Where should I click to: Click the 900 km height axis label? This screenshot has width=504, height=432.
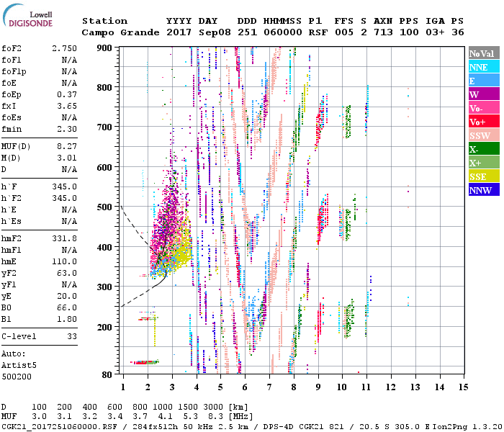[x=104, y=48]
